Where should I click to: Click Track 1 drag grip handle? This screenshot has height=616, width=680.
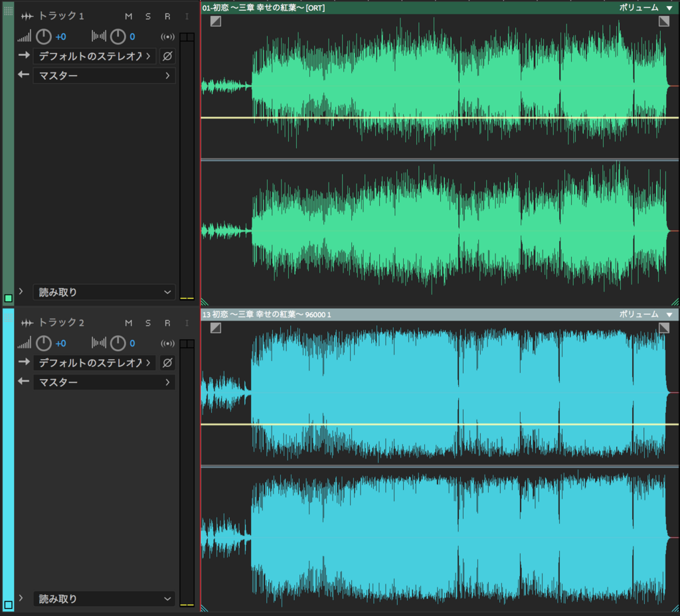(8, 11)
